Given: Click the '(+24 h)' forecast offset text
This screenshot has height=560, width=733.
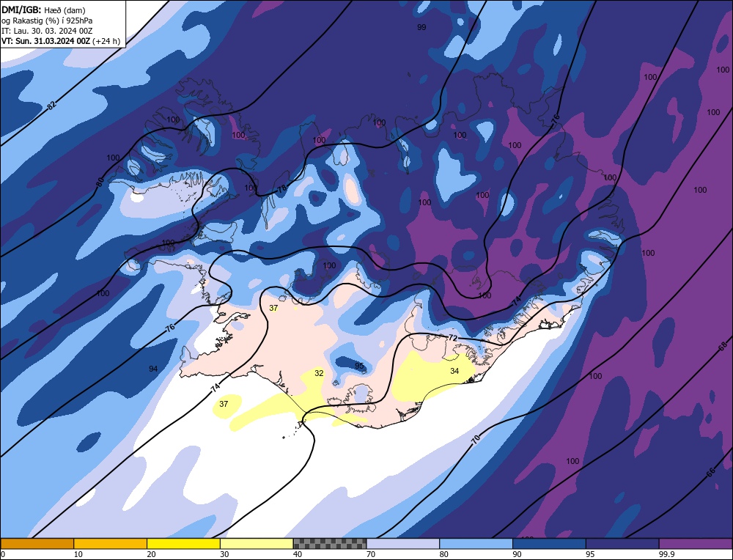Looking at the screenshot, I should (106, 41).
